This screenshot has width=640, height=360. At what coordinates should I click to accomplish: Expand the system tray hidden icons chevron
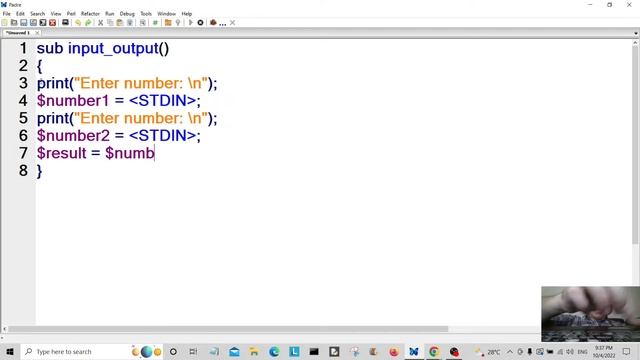pos(510,351)
